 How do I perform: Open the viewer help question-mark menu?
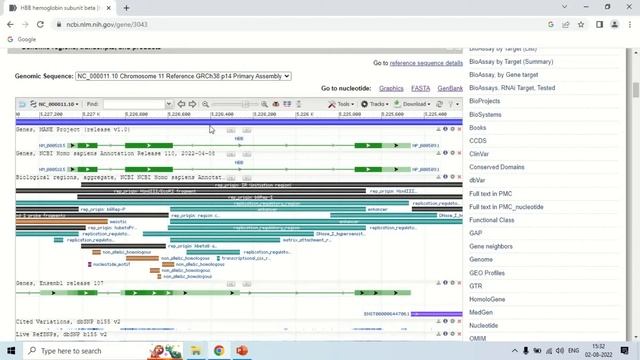tap(453, 104)
